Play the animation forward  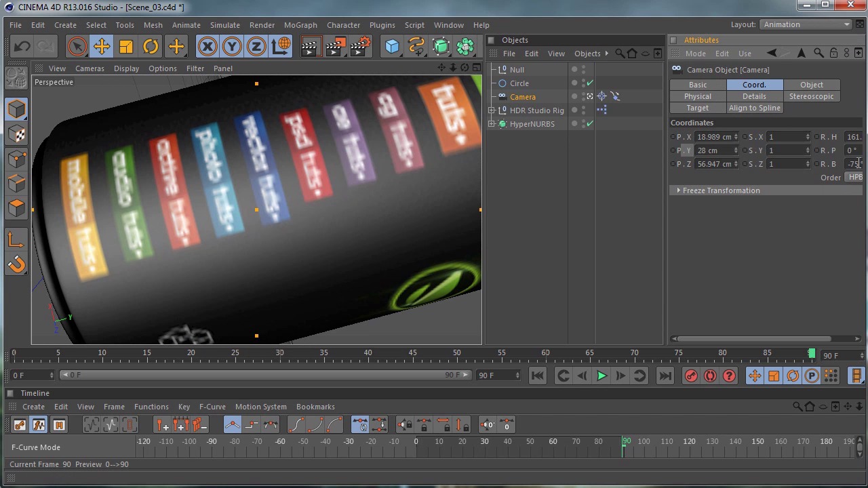click(x=601, y=376)
